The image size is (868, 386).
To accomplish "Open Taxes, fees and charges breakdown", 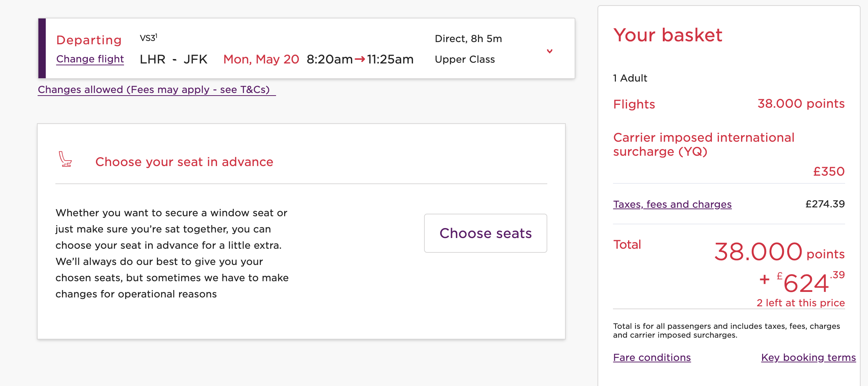I will (x=672, y=204).
